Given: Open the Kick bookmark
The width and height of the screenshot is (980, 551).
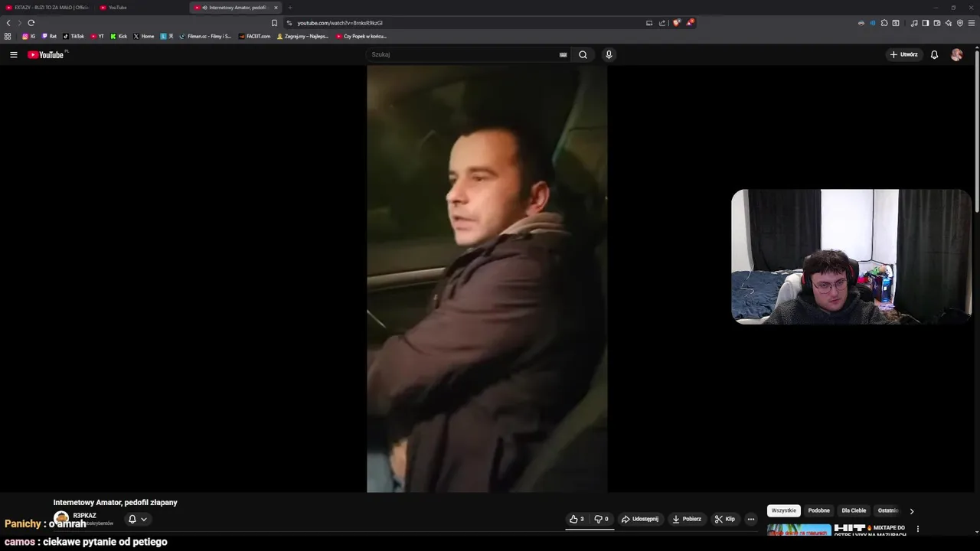Looking at the screenshot, I should tap(119, 36).
